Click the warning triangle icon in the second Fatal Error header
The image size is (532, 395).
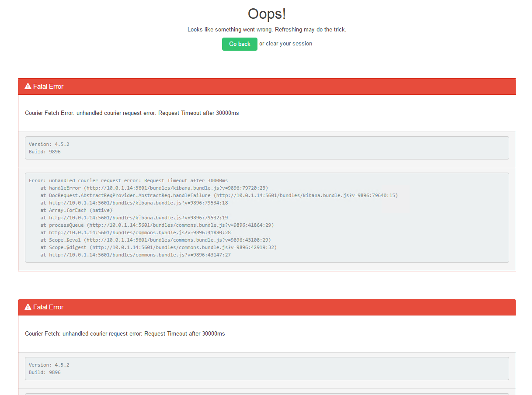(x=28, y=307)
